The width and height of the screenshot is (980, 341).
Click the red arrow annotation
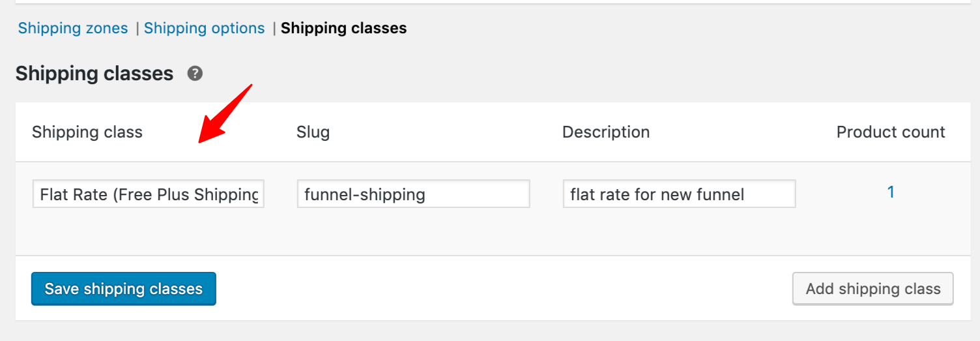click(225, 113)
